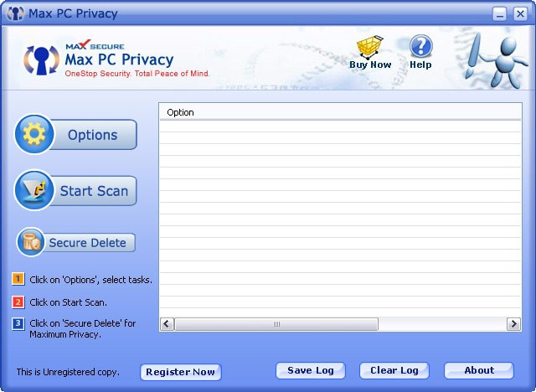The image size is (536, 392).
Task: Click the gear icon beside Options
Action: tap(34, 134)
